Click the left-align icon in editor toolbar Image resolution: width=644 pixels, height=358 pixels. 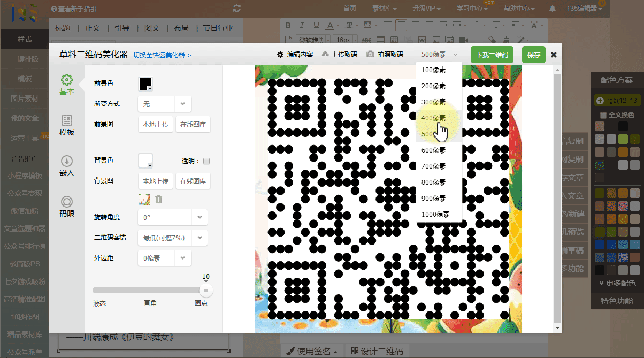coord(388,25)
